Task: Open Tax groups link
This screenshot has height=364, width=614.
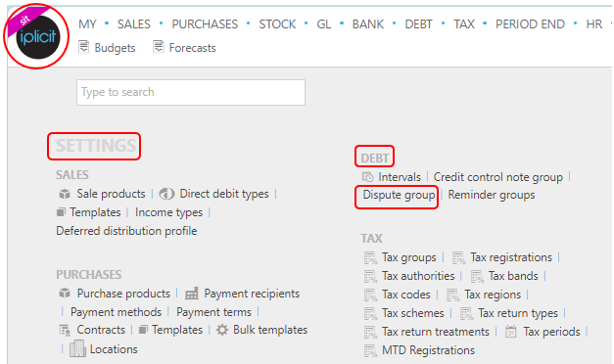Action: tap(408, 257)
